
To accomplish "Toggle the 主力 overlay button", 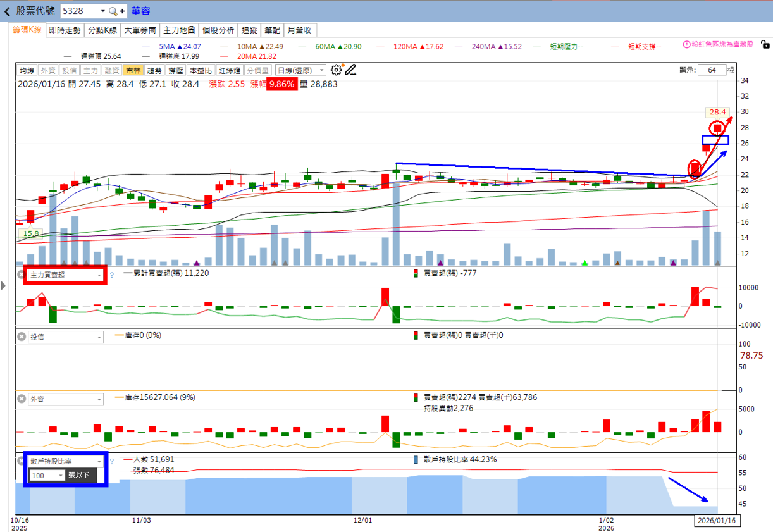I will point(90,70).
